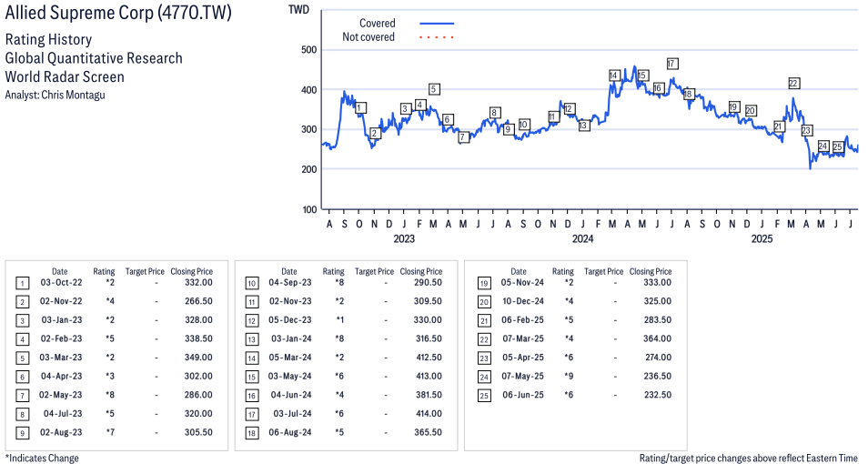Click the blue Covered line sample in legend
This screenshot has width=868, height=464.
437,24
